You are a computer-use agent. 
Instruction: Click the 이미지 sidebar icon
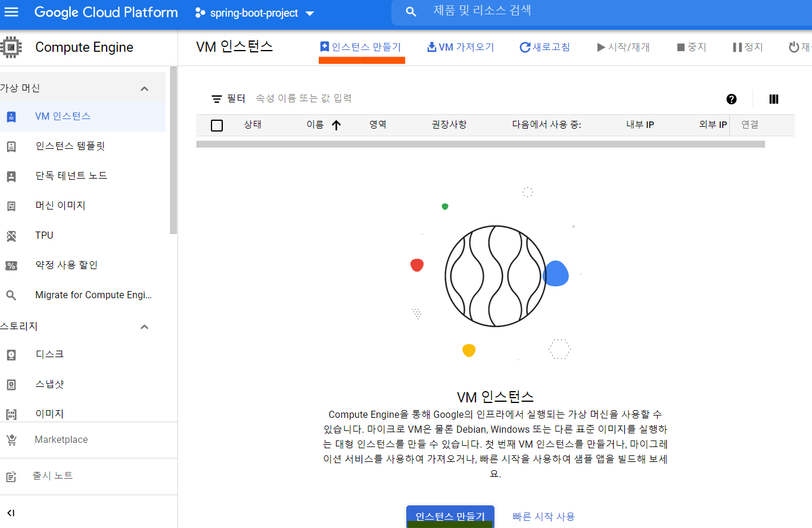pos(11,414)
